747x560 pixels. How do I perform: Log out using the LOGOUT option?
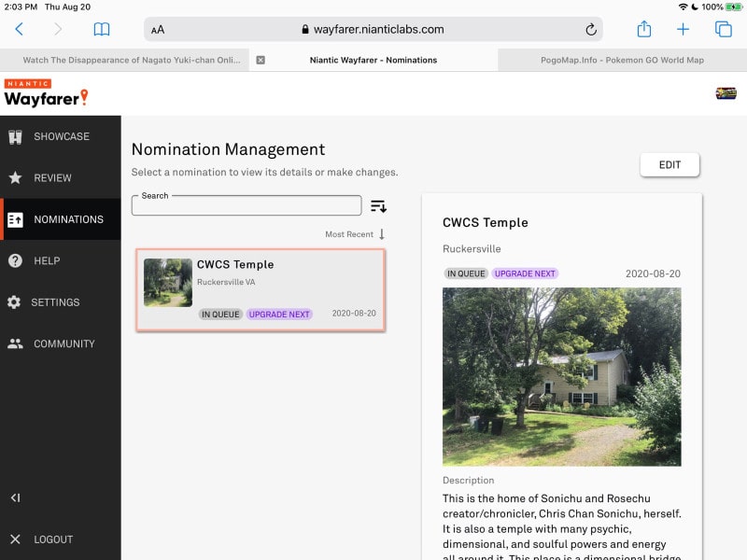[52, 539]
